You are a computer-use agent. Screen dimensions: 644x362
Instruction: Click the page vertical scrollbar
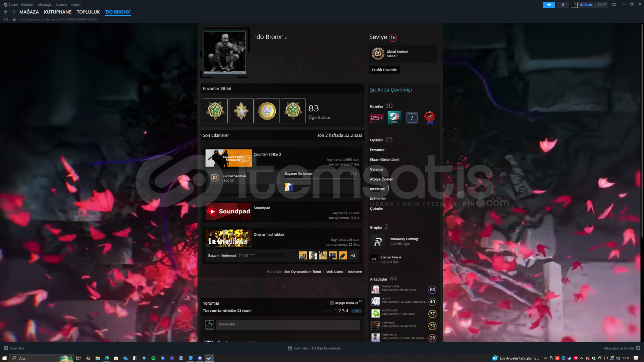click(642, 131)
